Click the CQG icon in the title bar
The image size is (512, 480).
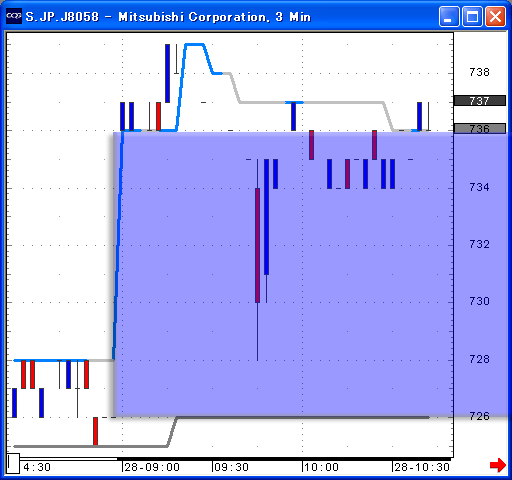click(x=14, y=16)
